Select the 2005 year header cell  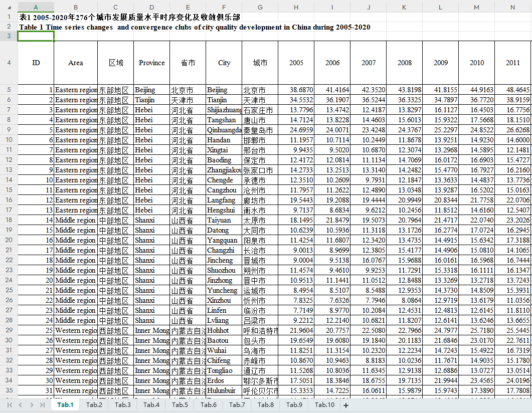(296, 63)
